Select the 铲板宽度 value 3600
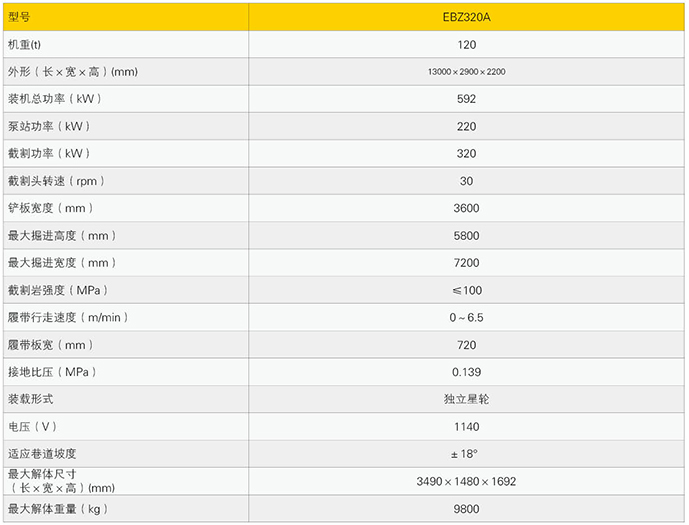 coord(466,208)
